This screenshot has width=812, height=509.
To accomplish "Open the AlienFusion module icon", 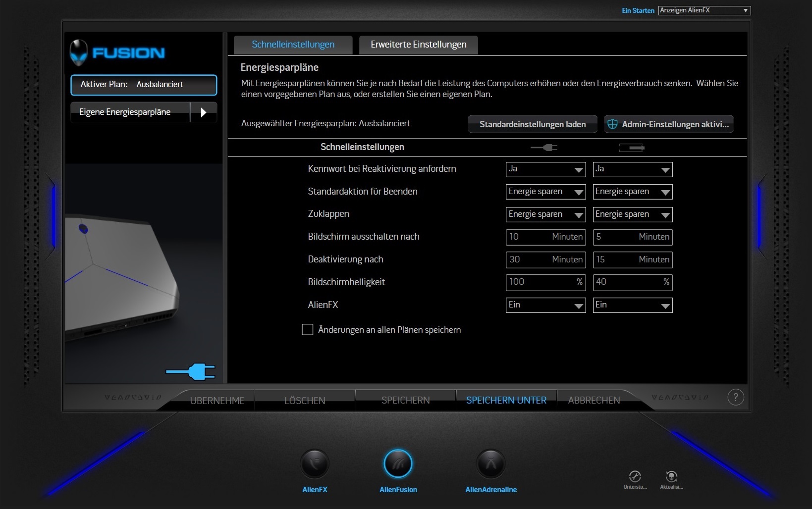I will 398,464.
